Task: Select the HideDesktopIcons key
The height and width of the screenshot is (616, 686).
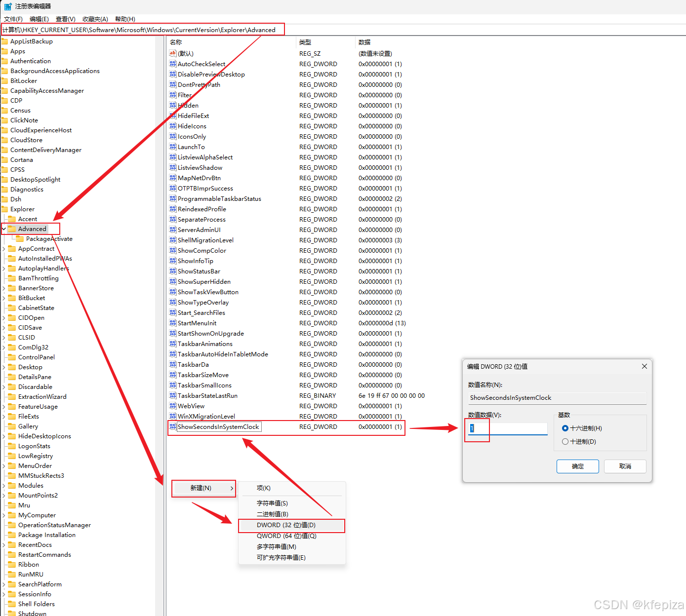Action: (x=44, y=436)
